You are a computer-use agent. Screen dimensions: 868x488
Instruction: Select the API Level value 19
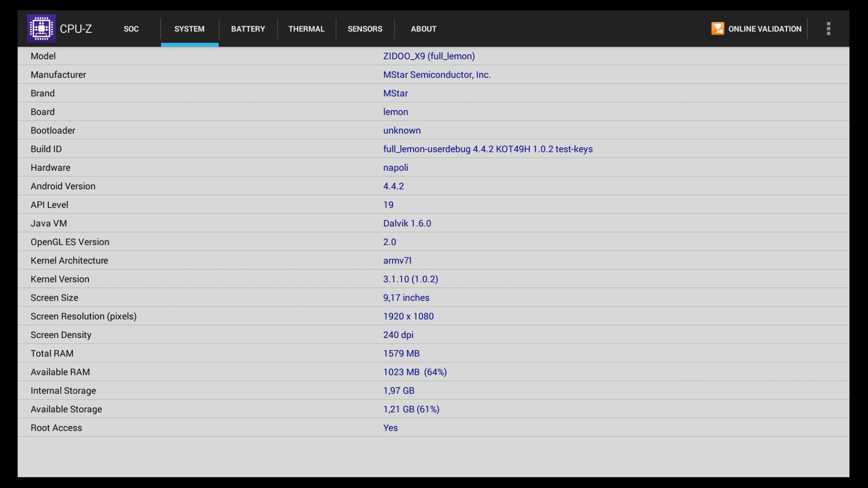pos(388,205)
